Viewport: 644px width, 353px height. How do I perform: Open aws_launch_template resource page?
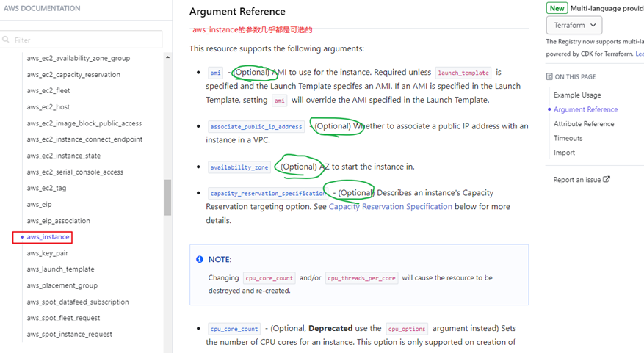coord(61,269)
